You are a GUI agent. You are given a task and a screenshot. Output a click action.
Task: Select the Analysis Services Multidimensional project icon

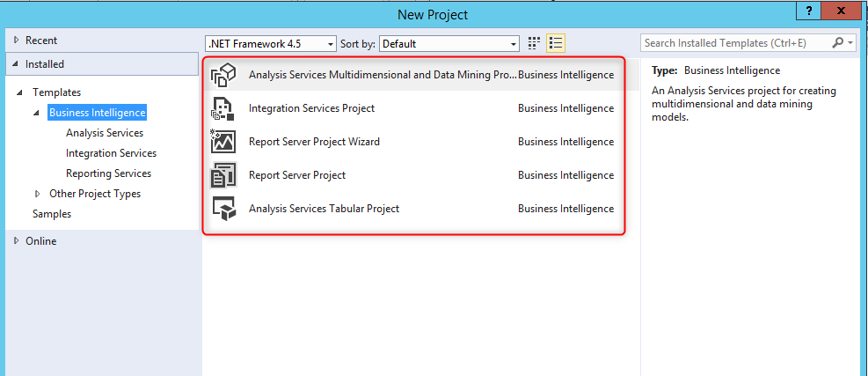[x=223, y=75]
